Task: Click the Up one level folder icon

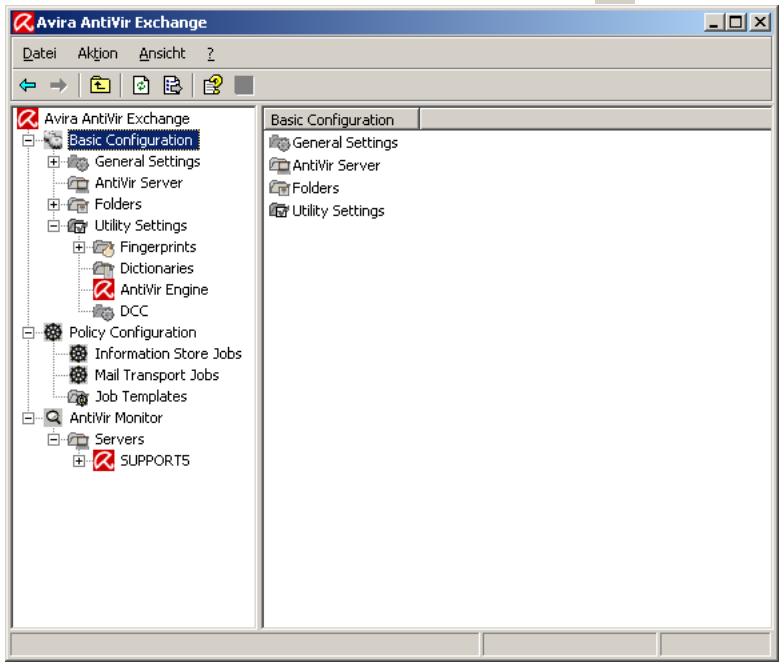Action: click(100, 85)
